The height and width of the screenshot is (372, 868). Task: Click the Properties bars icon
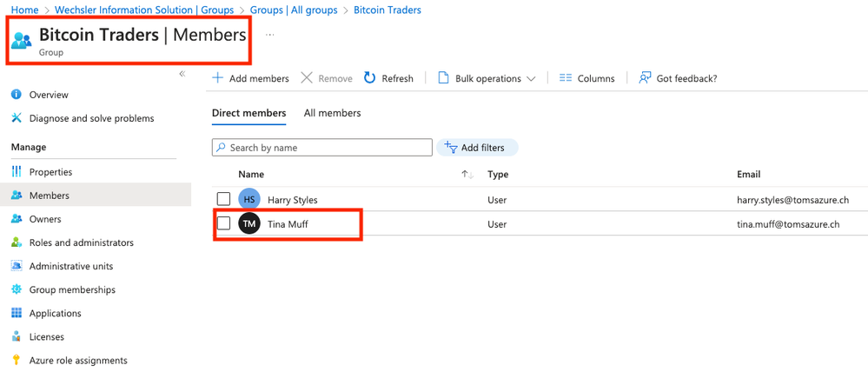click(x=16, y=171)
